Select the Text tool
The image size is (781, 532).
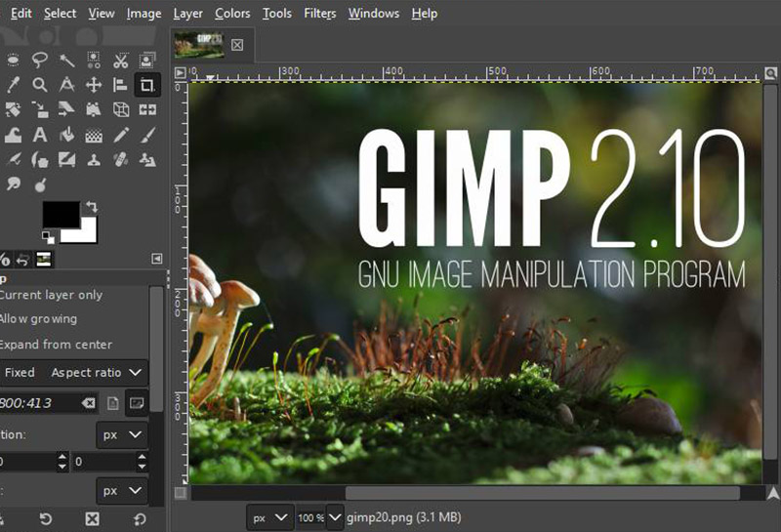[40, 135]
